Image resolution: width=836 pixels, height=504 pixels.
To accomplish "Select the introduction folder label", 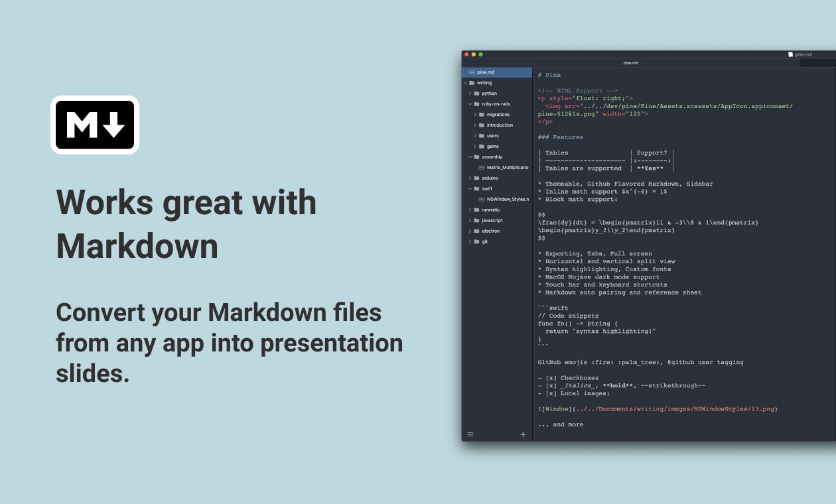I will click(500, 125).
